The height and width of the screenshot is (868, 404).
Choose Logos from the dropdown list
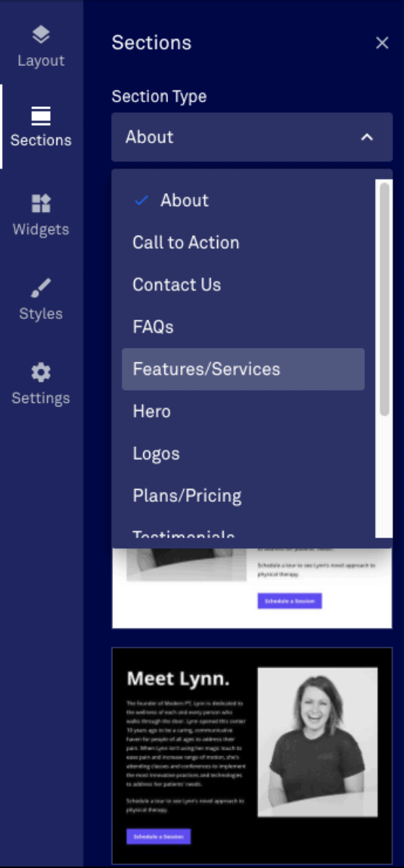tap(243, 454)
